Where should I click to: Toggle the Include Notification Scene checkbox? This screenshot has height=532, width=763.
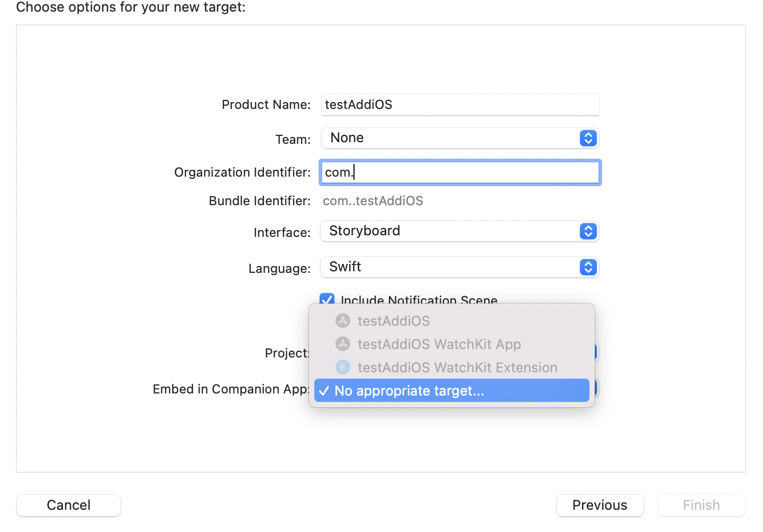[327, 298]
